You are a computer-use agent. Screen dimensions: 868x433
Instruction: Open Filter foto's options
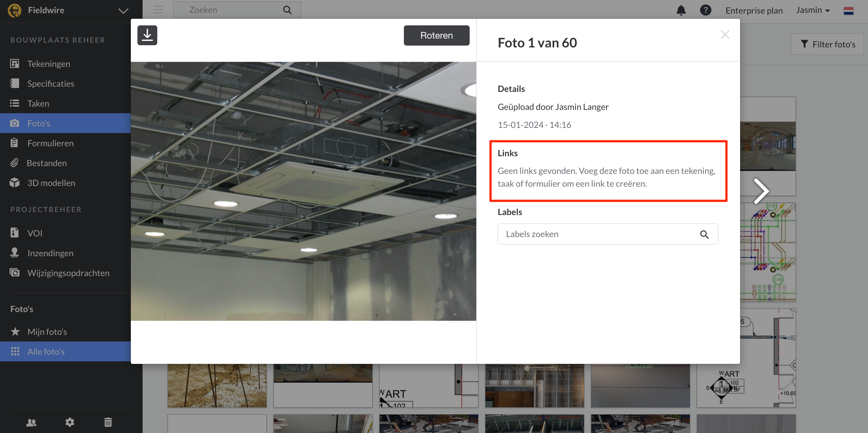[x=828, y=44]
